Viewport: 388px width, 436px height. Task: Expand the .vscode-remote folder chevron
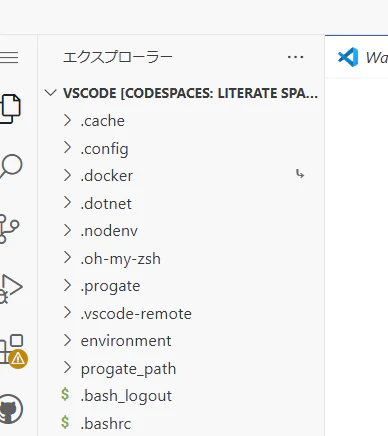(67, 313)
